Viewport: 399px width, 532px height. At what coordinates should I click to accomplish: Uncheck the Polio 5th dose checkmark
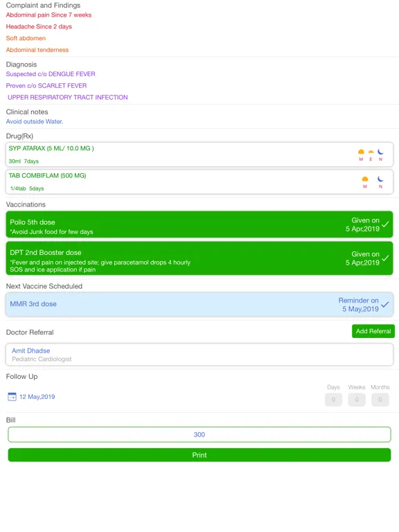coord(385,224)
